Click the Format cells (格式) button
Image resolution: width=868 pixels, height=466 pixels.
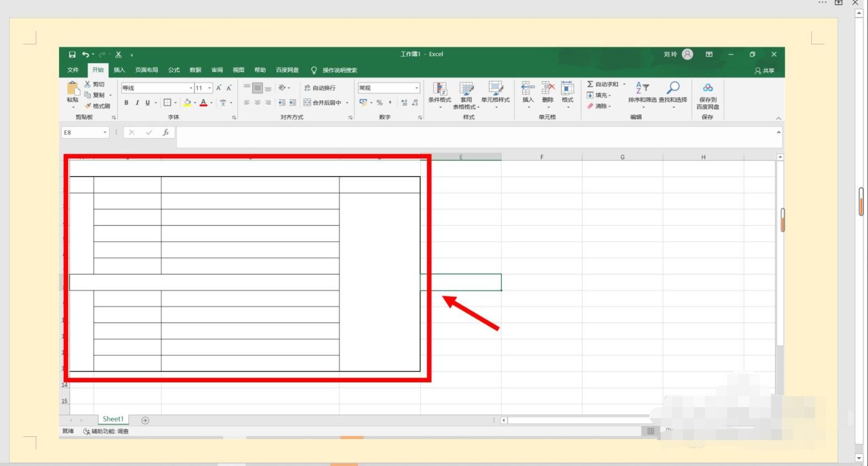pyautogui.click(x=567, y=94)
